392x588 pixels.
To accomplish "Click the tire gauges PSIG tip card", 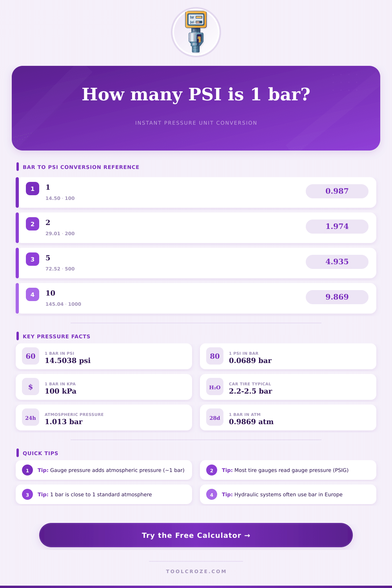I will [288, 470].
